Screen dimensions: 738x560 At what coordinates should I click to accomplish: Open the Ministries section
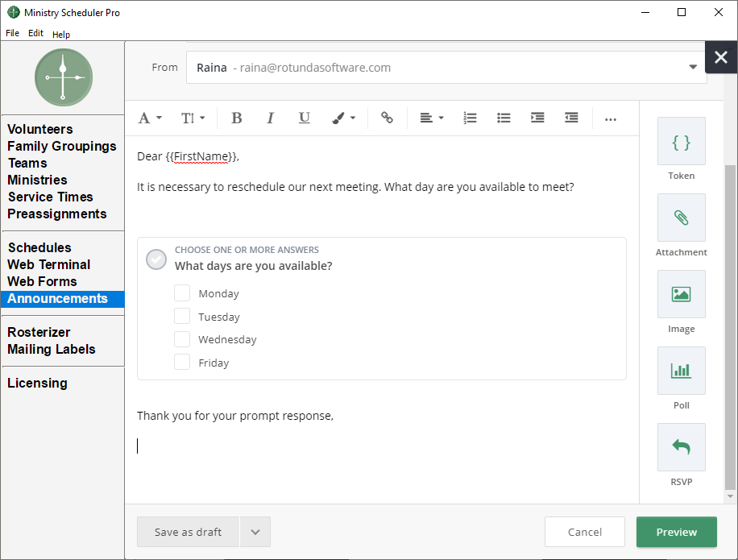pyautogui.click(x=37, y=180)
